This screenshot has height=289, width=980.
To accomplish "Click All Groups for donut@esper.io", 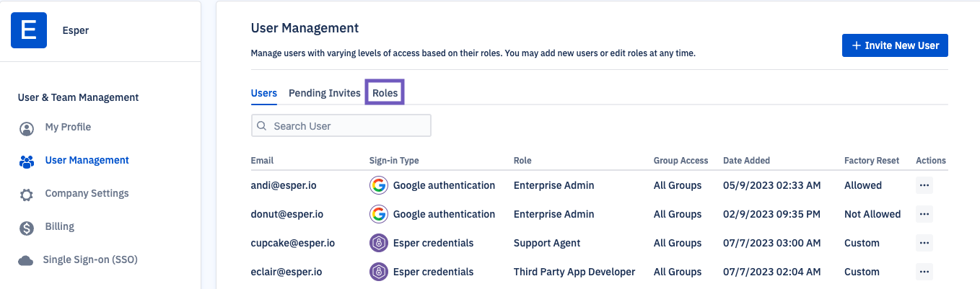I will pos(678,214).
